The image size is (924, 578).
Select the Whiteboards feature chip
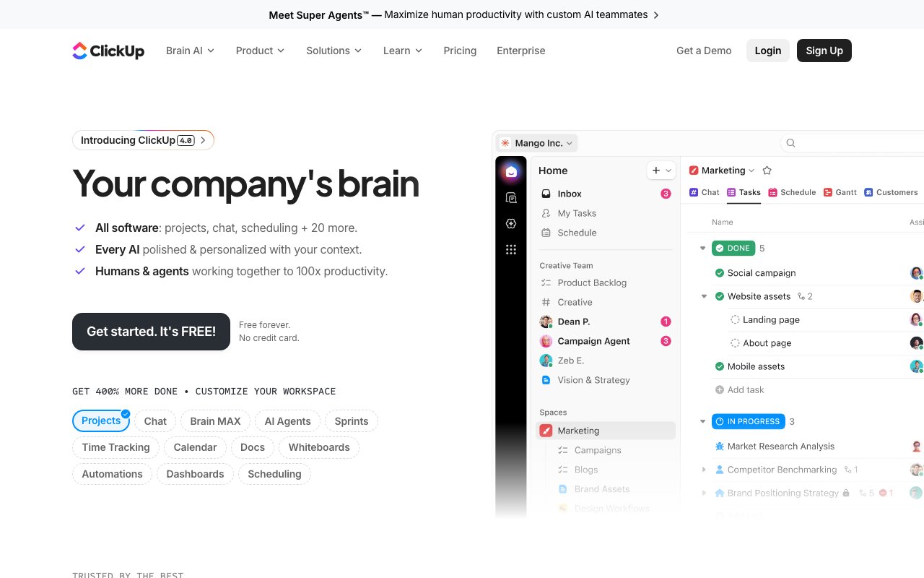coord(319,447)
